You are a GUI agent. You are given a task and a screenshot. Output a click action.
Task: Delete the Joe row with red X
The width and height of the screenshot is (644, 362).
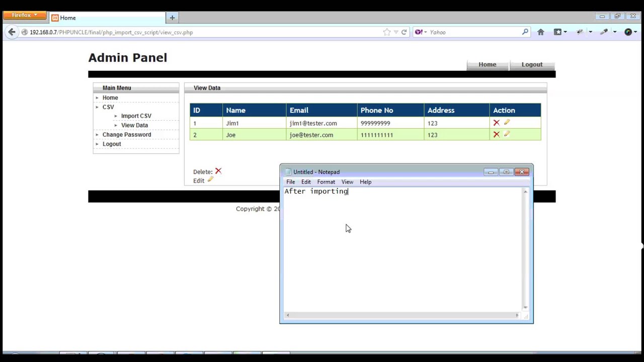point(496,134)
